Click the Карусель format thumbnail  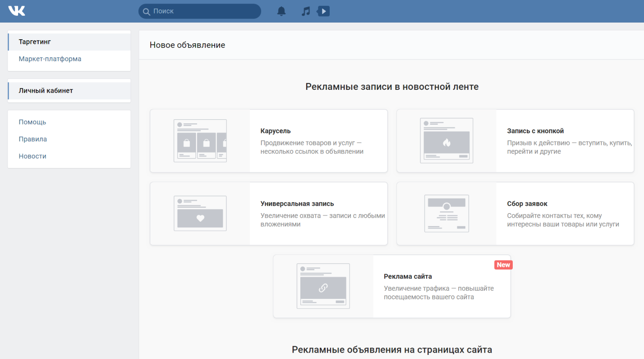click(200, 140)
